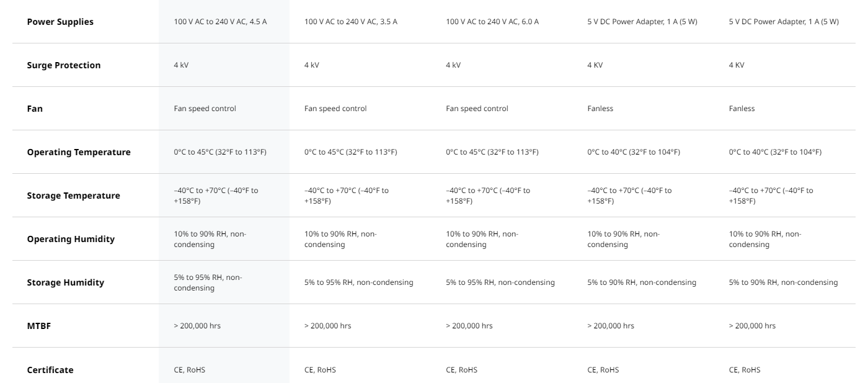This screenshot has height=383, width=868.
Task: Select the first 5% to 90% RH humidity cell
Action: pos(642,282)
